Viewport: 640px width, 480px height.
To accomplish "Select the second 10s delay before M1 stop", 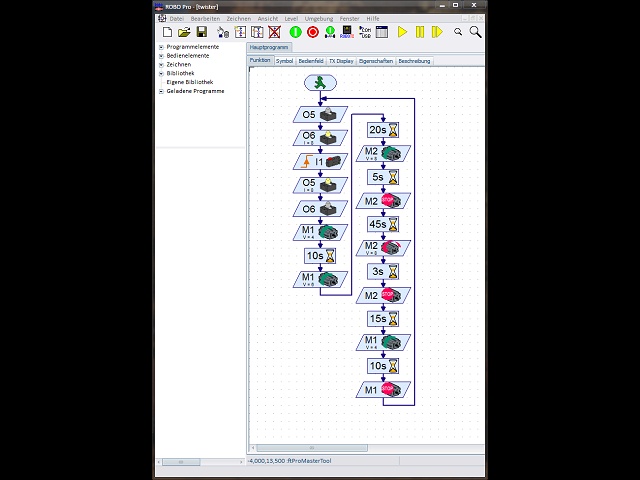I will click(x=383, y=366).
